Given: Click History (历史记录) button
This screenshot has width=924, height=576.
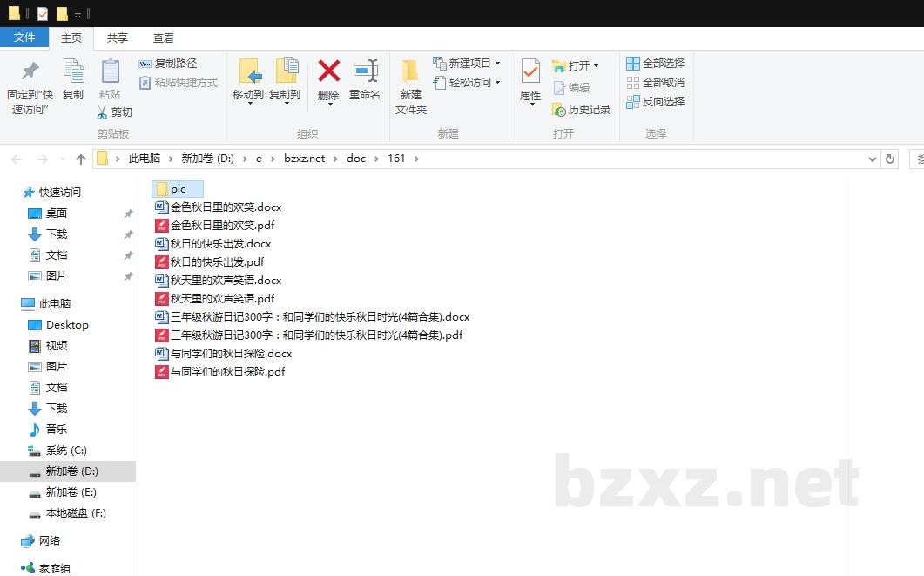Looking at the screenshot, I should [x=581, y=110].
